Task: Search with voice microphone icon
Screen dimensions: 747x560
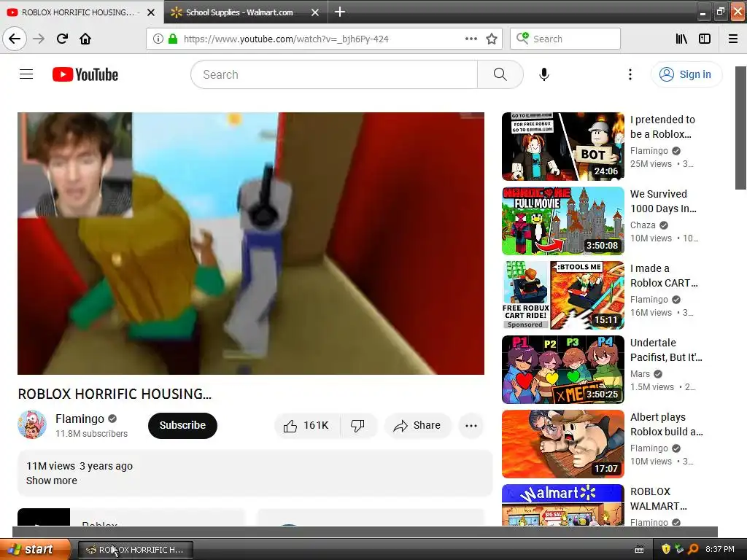Action: click(544, 74)
